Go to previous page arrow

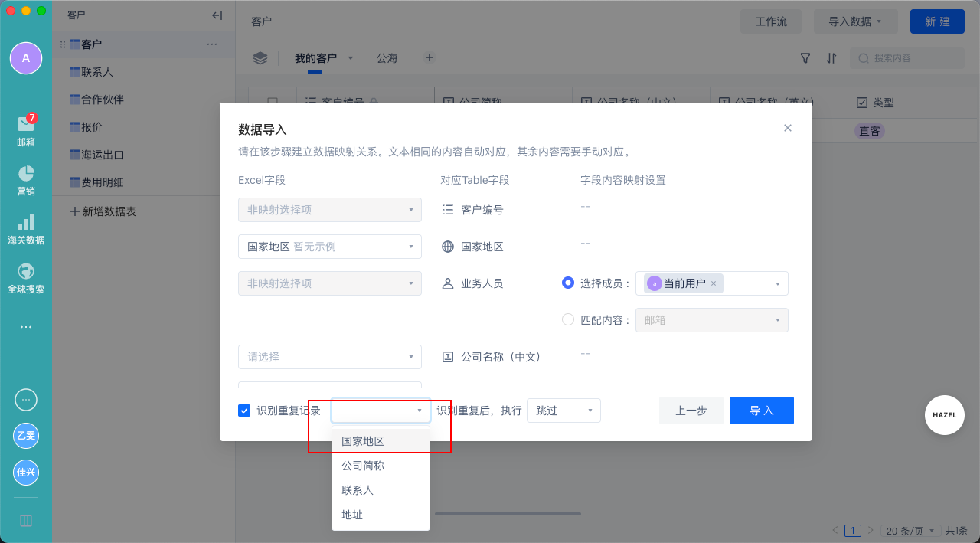tap(835, 530)
